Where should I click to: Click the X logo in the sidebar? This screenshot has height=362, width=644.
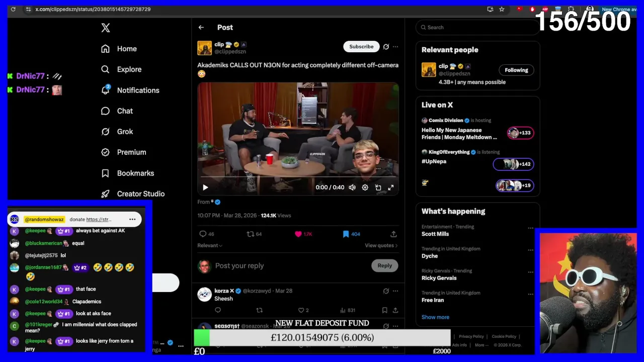click(x=106, y=28)
